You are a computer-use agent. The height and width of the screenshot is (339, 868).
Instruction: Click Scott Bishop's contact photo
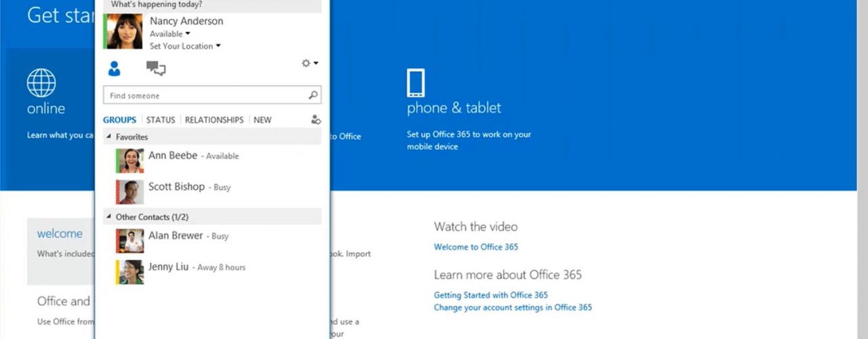pyautogui.click(x=130, y=192)
